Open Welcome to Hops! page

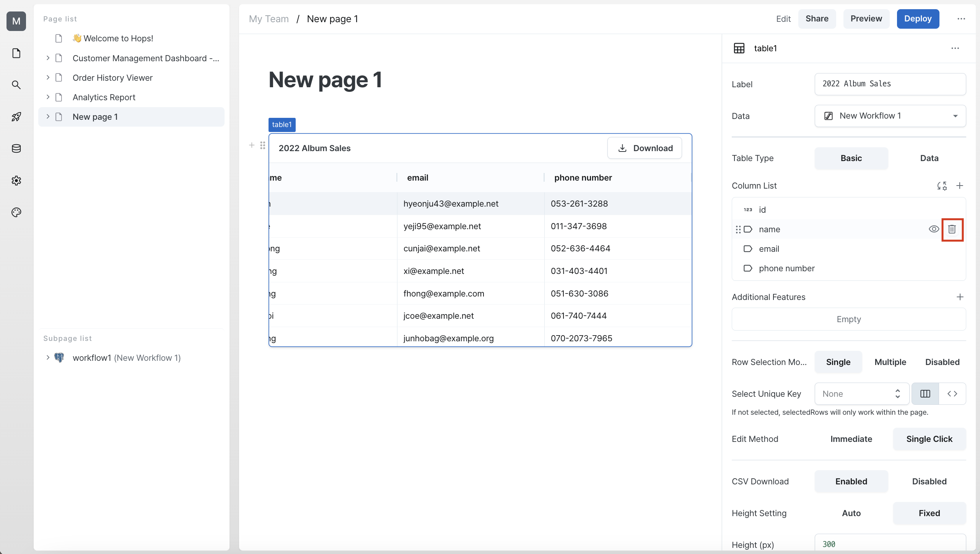tap(131, 38)
